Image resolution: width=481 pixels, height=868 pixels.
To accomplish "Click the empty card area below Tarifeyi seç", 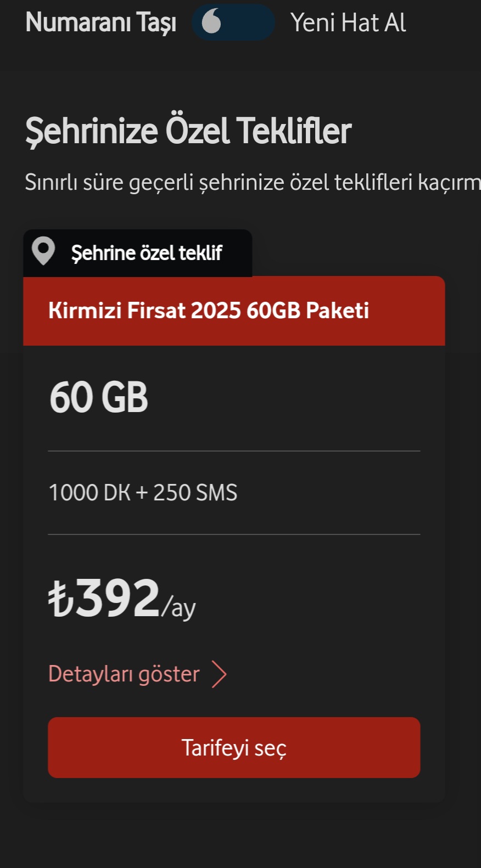I will (x=234, y=790).
